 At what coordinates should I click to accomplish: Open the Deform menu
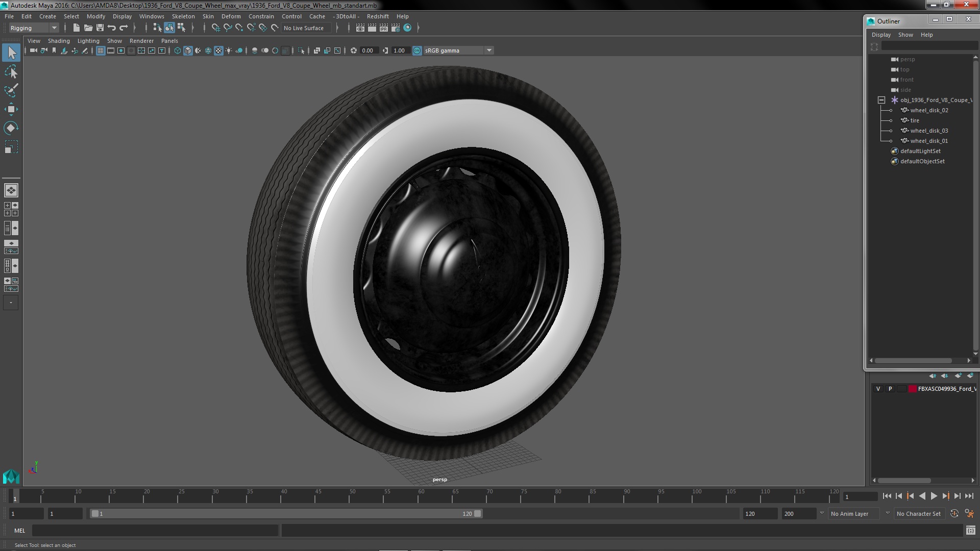pos(231,16)
